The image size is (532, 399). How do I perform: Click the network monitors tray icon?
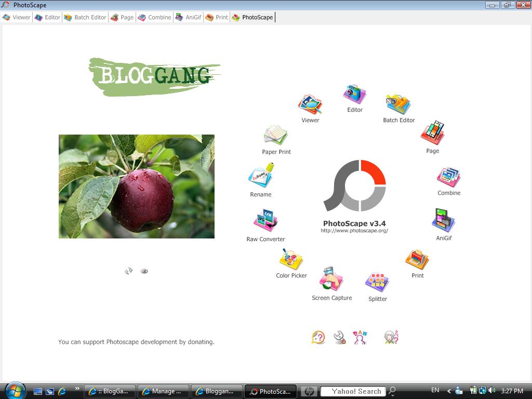[x=482, y=391]
